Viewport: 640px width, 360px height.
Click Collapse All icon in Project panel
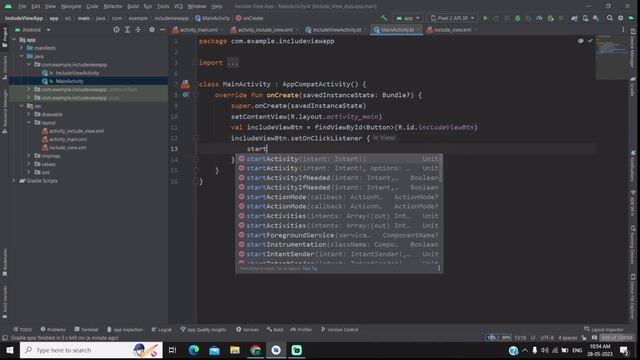(138, 30)
